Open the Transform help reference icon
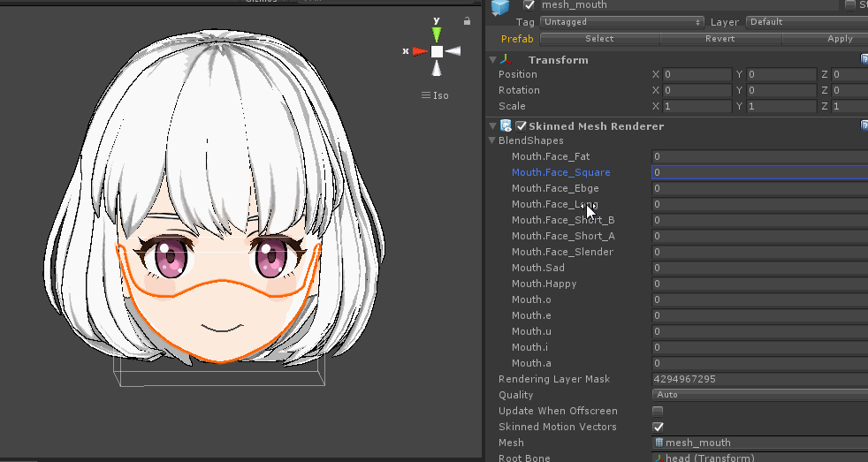Screen dimensions: 868x462 pos(864,60)
